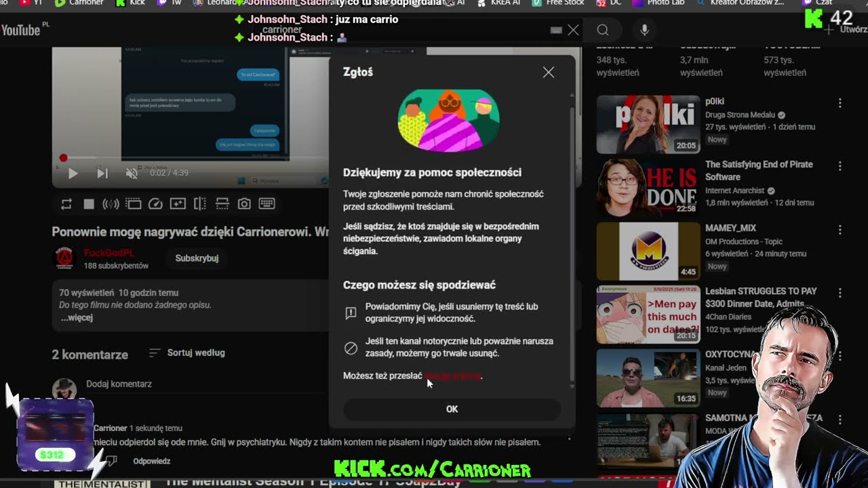Click the Subskrybuj button
This screenshot has height=488, width=868.
pyautogui.click(x=197, y=258)
